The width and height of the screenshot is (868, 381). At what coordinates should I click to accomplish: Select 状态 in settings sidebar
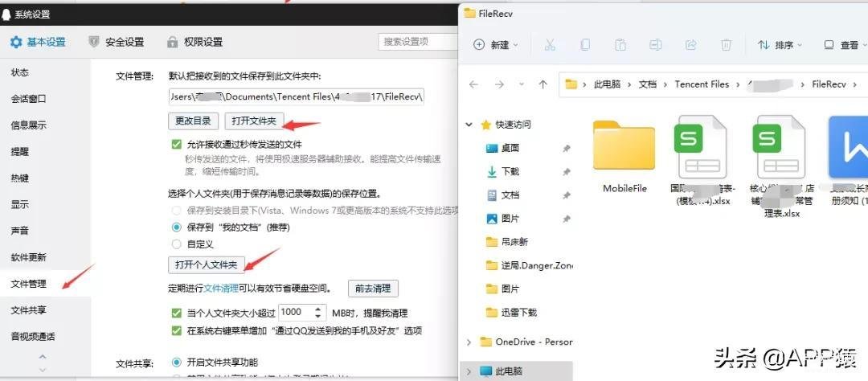(20, 72)
